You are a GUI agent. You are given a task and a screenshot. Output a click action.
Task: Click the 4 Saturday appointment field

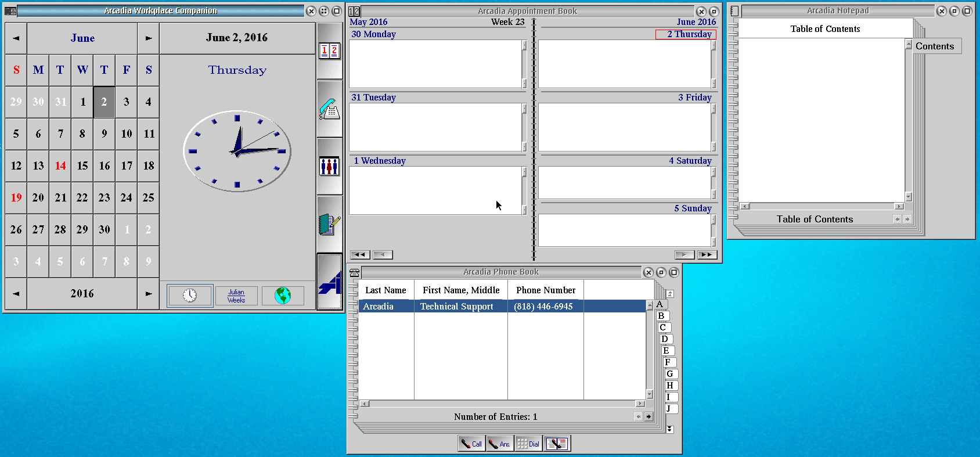(625, 183)
